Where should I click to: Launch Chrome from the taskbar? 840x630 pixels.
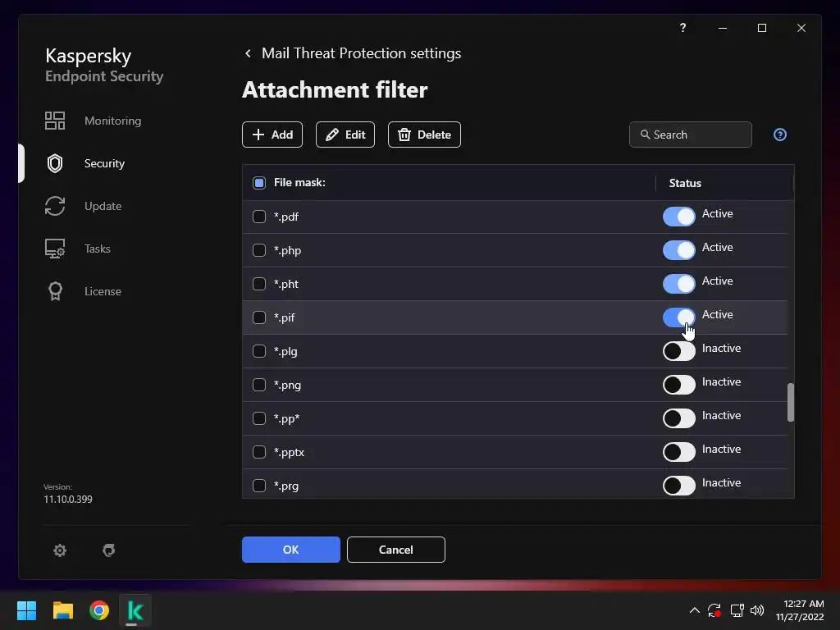click(99, 610)
